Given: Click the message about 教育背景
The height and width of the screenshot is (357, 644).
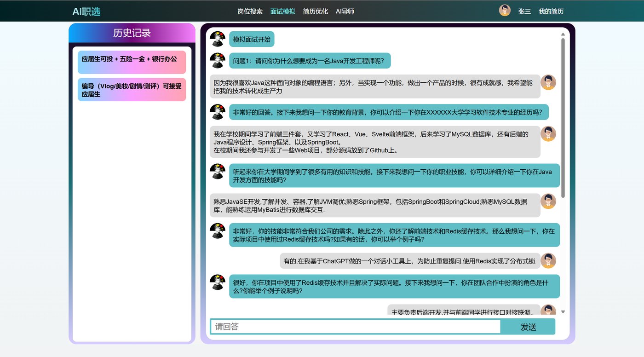Looking at the screenshot, I should [x=389, y=112].
